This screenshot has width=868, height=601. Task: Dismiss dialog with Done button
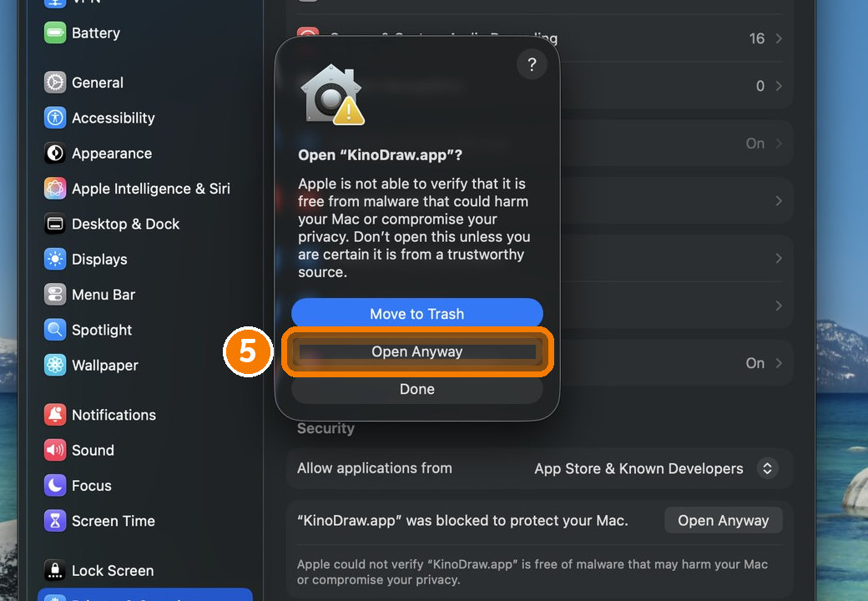[416, 389]
